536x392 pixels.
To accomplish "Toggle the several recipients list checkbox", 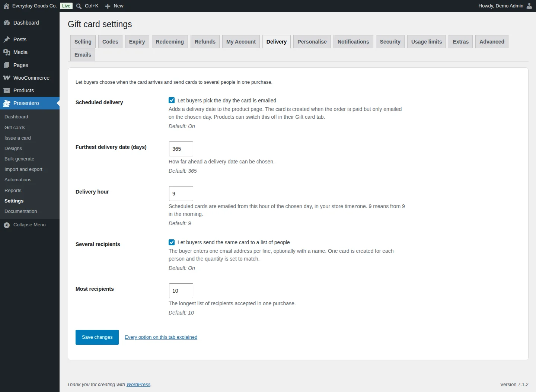I will [x=172, y=242].
